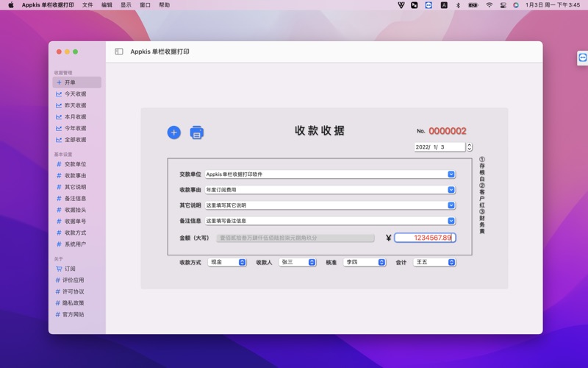588x368 pixels.
Task: Click the Wi-Fi icon in menu bar
Action: tap(489, 5)
